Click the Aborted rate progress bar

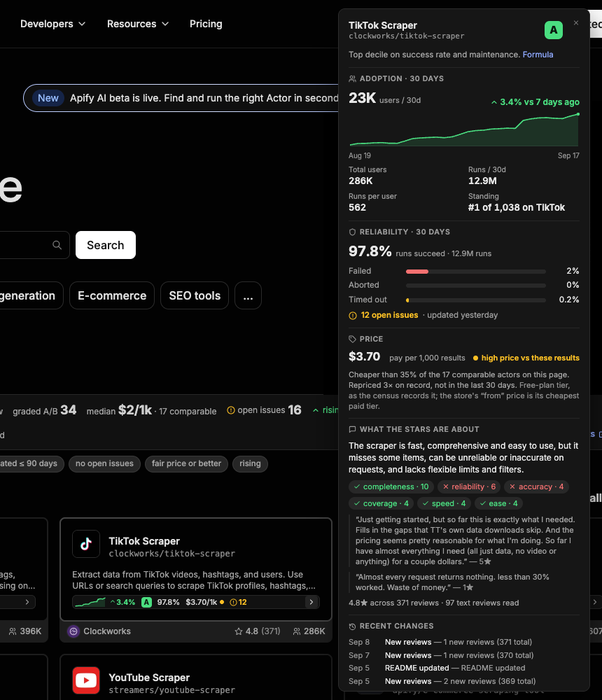475,286
